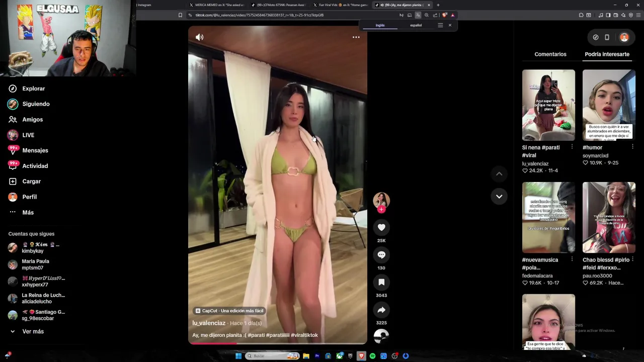
Task: Follow creator using the red plus badge
Action: point(381,209)
